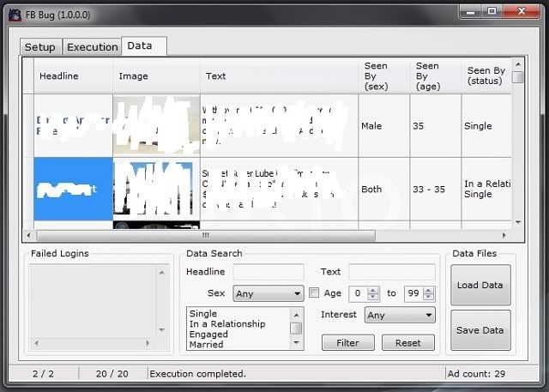The width and height of the screenshot is (549, 392).
Task: Focus the Text search field
Action: (x=391, y=272)
